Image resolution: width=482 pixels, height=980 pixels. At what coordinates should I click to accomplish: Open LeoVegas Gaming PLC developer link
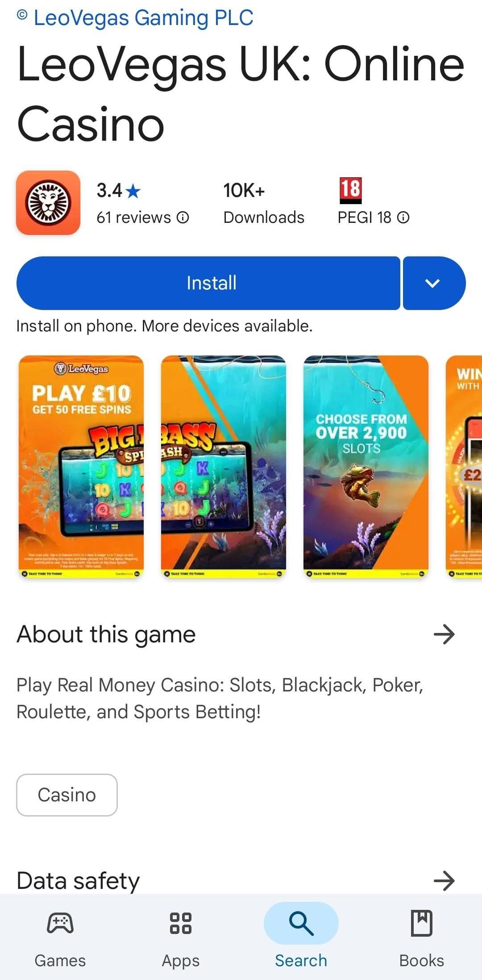tap(143, 18)
